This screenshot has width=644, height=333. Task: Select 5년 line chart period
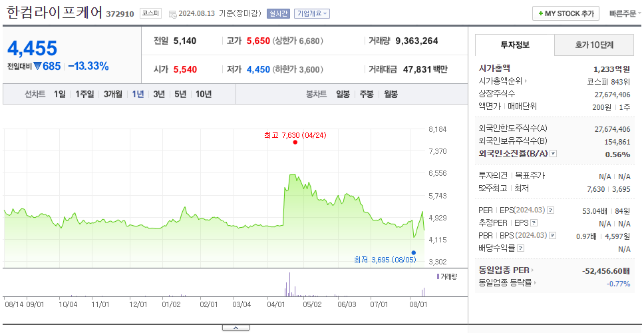(180, 94)
